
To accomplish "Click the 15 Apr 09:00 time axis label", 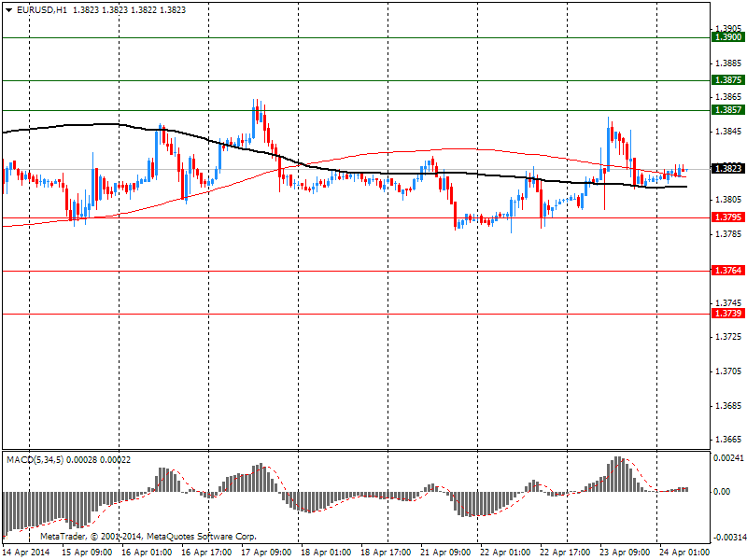I will click(87, 553).
